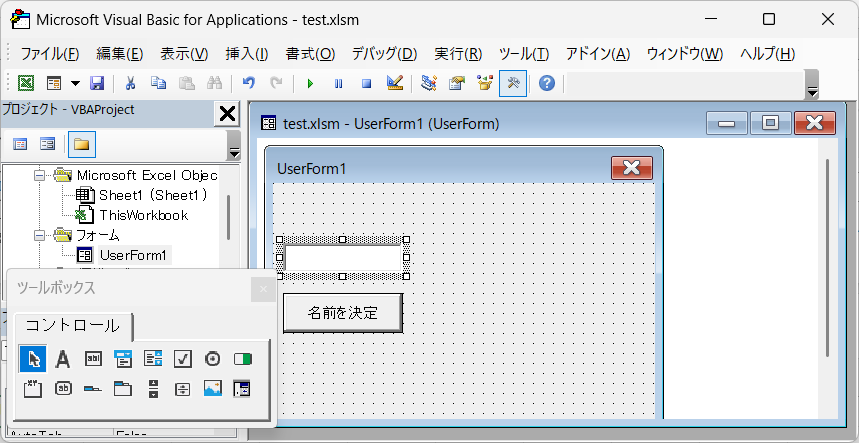Screen dimensions: 859x443
Task: Choose the Select Objects pointer tool
Action: pyautogui.click(x=33, y=359)
